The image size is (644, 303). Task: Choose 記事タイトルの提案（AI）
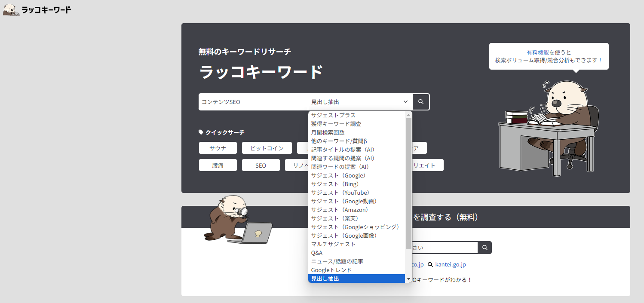click(357, 150)
